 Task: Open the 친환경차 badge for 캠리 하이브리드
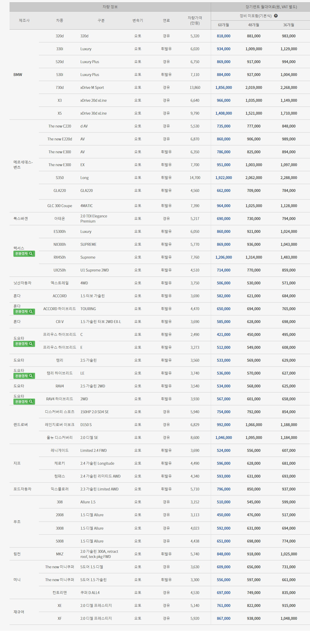(x=24, y=376)
